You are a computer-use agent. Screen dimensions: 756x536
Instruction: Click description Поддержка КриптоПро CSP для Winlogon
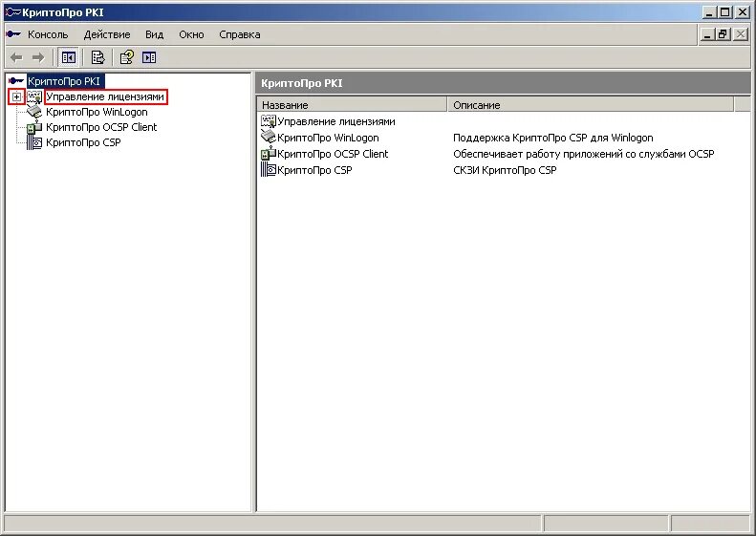click(x=553, y=138)
